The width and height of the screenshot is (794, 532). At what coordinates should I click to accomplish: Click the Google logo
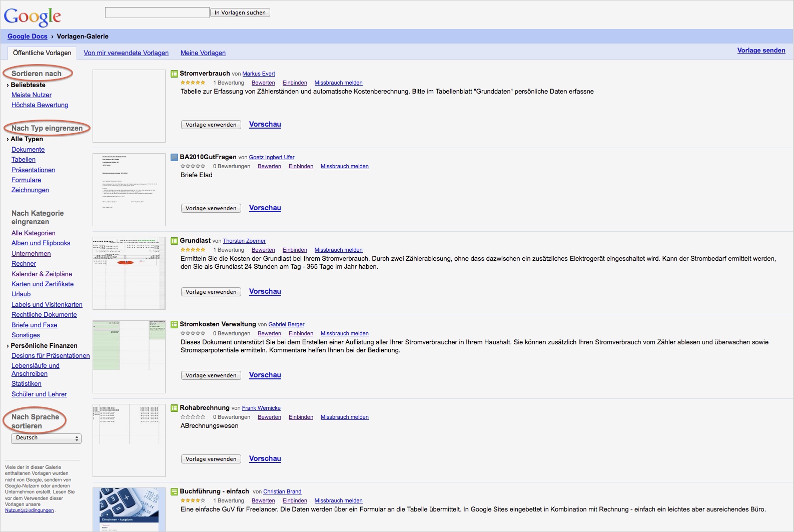point(33,17)
